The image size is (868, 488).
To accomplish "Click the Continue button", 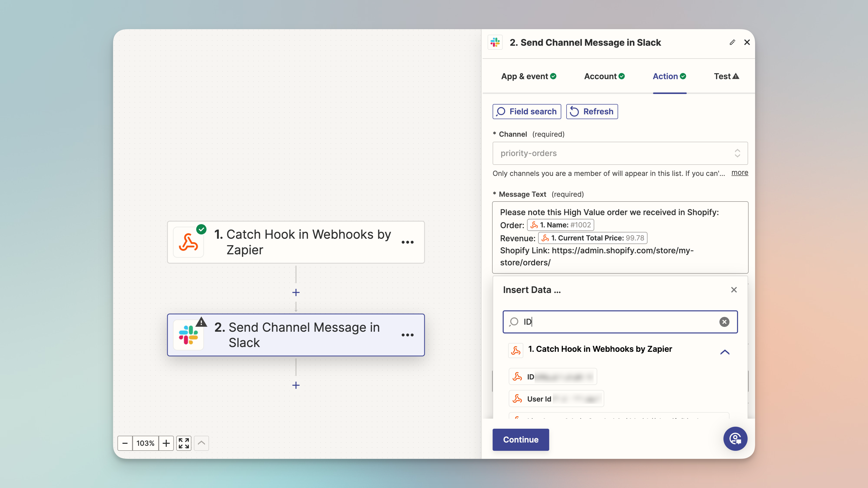I will click(520, 440).
